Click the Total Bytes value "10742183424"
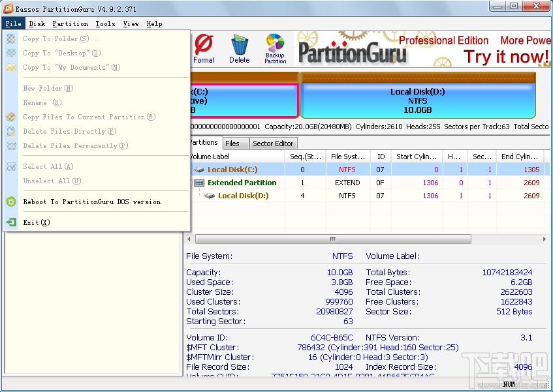This screenshot has width=553, height=392. pos(507,272)
